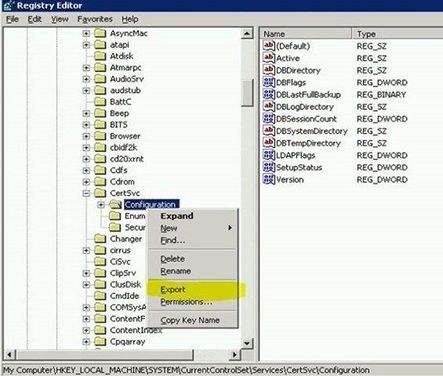Sort by the Name column header
The width and height of the screenshot is (443, 376).
point(306,34)
